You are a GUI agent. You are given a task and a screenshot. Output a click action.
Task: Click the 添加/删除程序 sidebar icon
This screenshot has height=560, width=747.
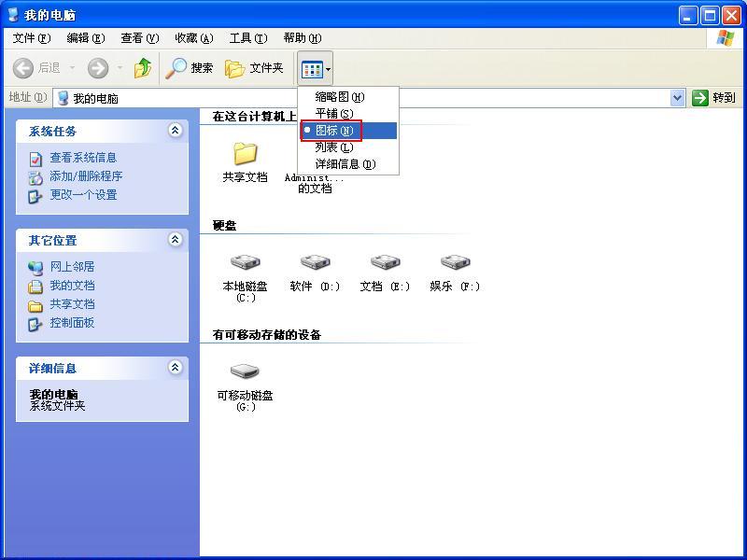(x=35, y=177)
